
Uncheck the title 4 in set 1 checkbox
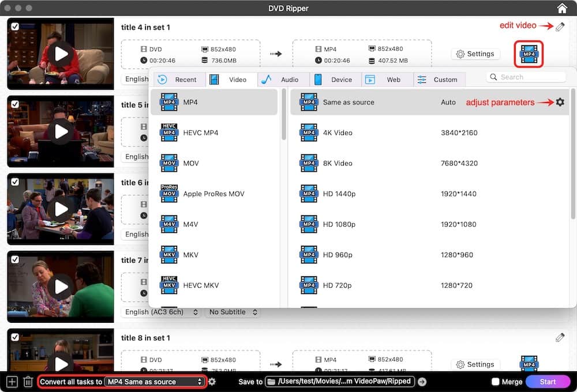click(x=15, y=27)
